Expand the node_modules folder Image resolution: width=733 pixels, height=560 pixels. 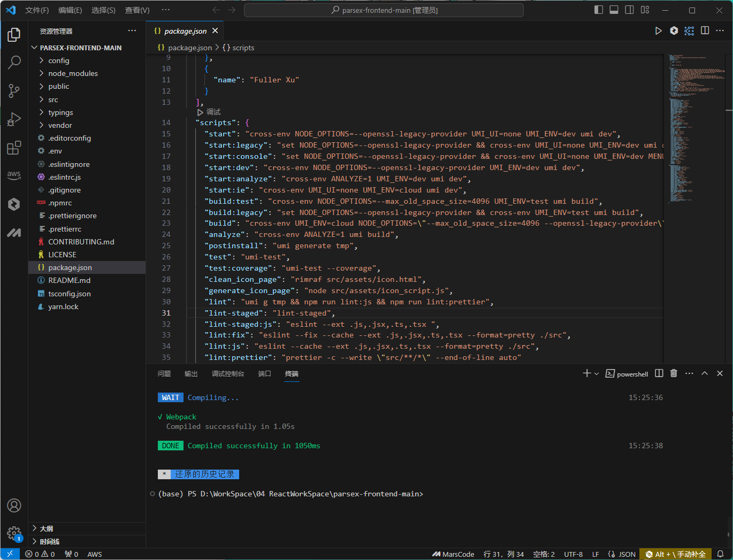point(73,73)
